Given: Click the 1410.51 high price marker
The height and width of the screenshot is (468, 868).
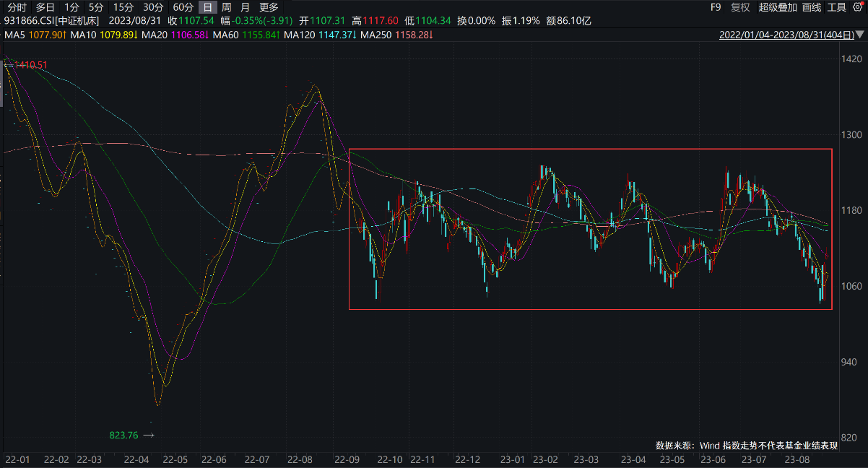Looking at the screenshot, I should point(31,65).
